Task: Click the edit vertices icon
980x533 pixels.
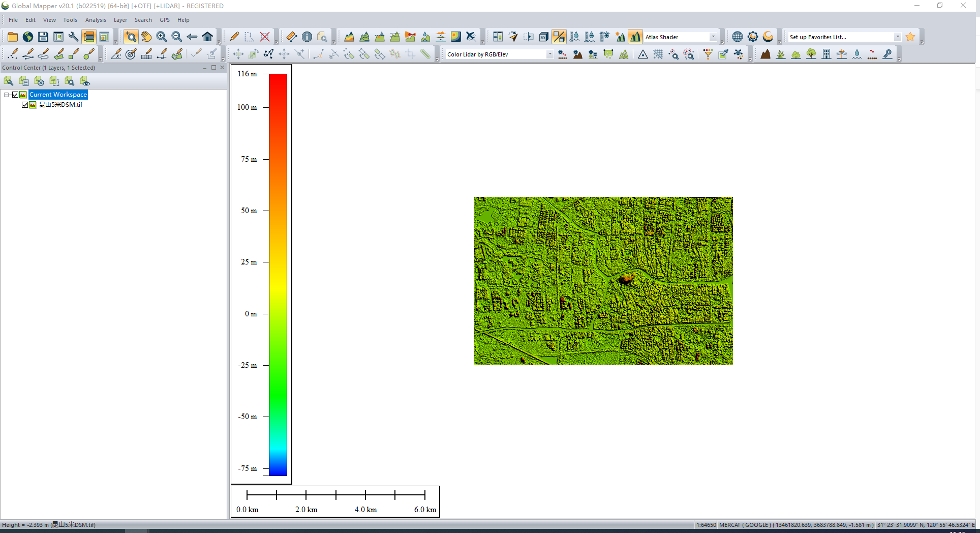Action: pos(268,54)
